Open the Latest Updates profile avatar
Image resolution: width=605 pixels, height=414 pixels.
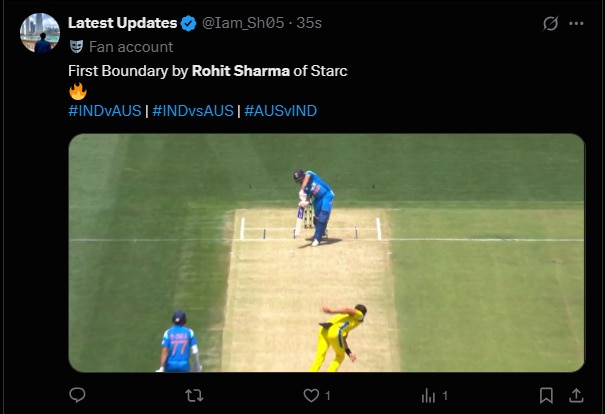40,33
